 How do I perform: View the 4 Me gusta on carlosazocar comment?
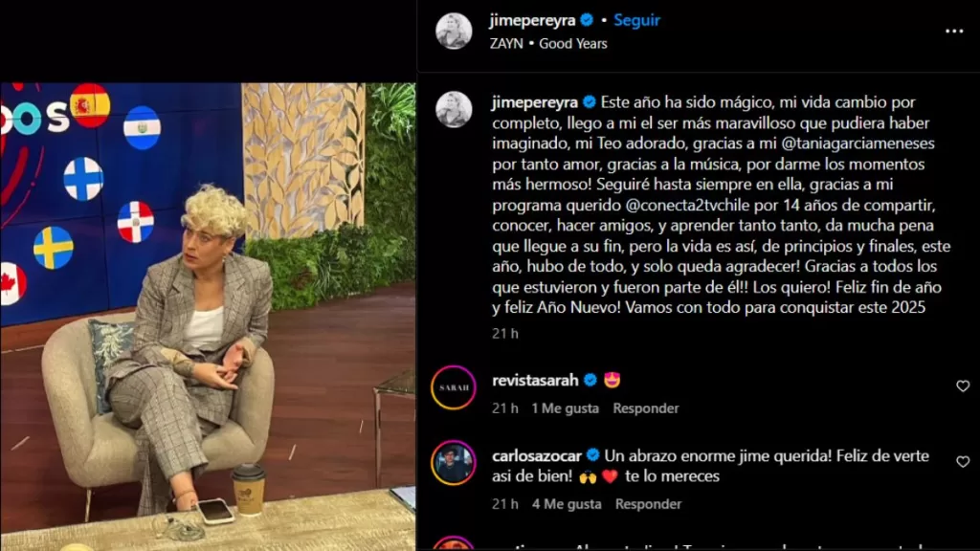pyautogui.click(x=567, y=503)
